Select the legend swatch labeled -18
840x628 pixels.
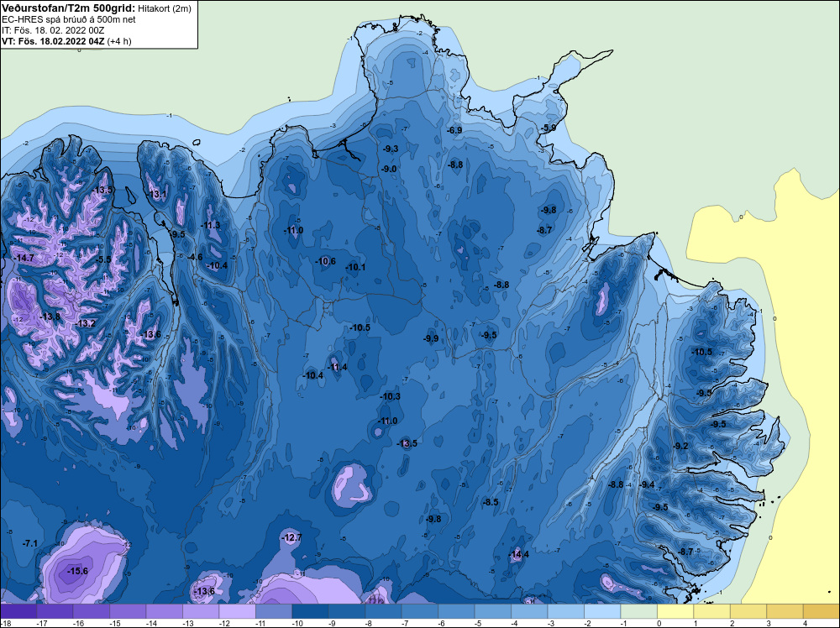coord(18,611)
